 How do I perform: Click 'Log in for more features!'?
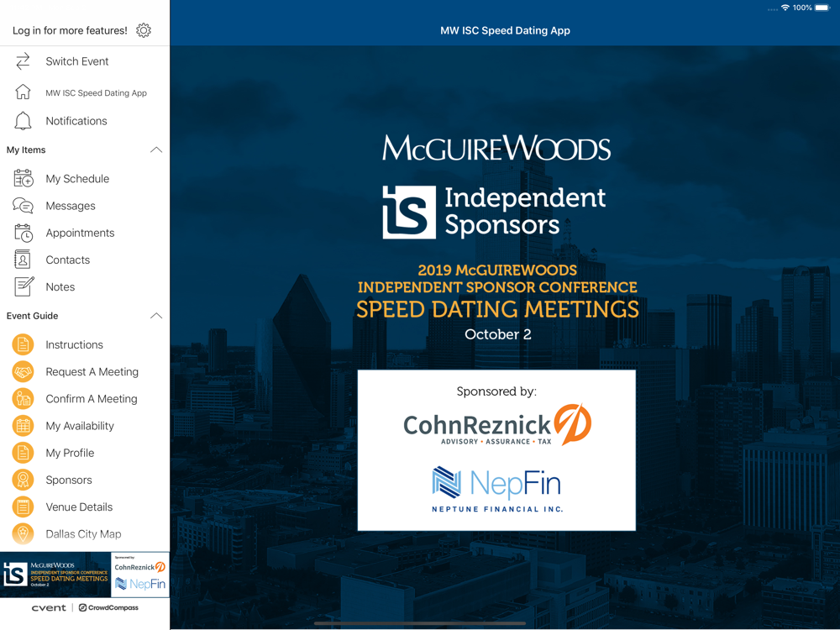(71, 30)
